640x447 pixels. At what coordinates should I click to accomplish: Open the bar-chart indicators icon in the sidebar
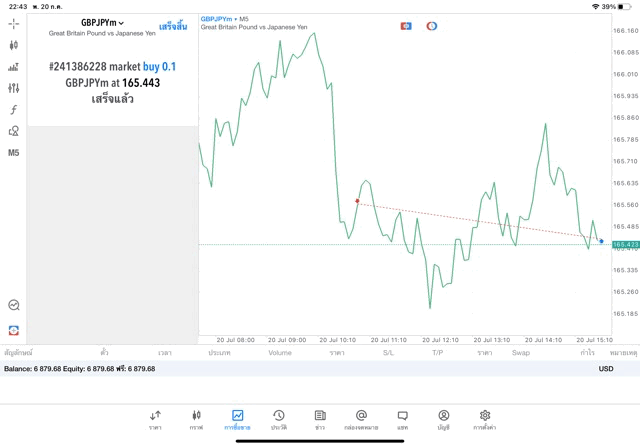pyautogui.click(x=13, y=67)
